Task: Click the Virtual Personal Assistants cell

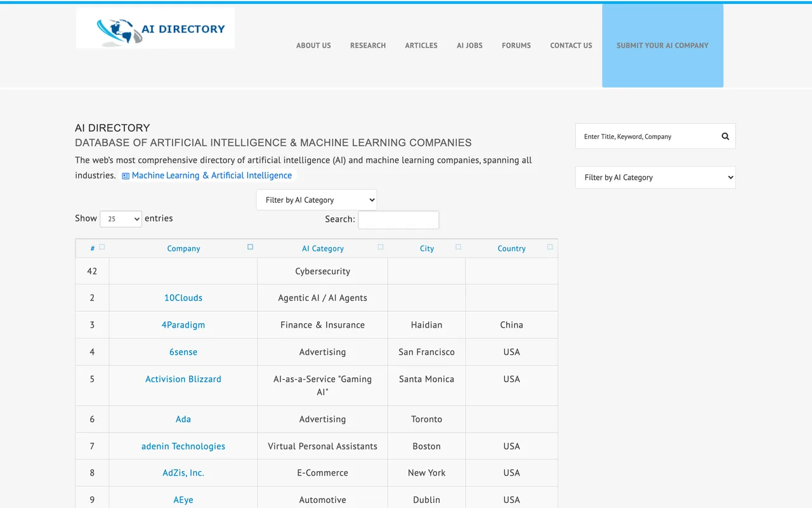Action: click(322, 446)
